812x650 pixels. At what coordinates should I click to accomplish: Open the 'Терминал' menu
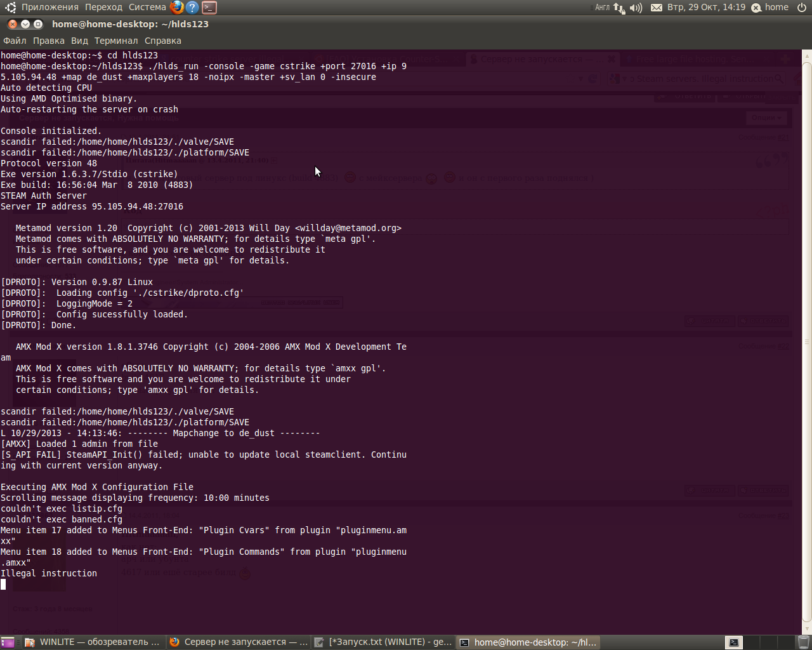tap(116, 41)
